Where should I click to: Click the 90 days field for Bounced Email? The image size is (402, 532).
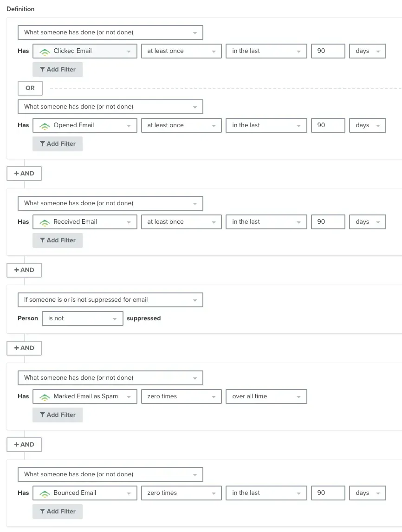[328, 493]
